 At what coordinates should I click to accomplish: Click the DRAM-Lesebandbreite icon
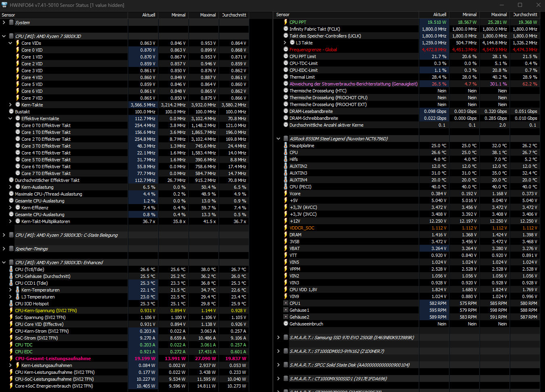[x=286, y=111]
